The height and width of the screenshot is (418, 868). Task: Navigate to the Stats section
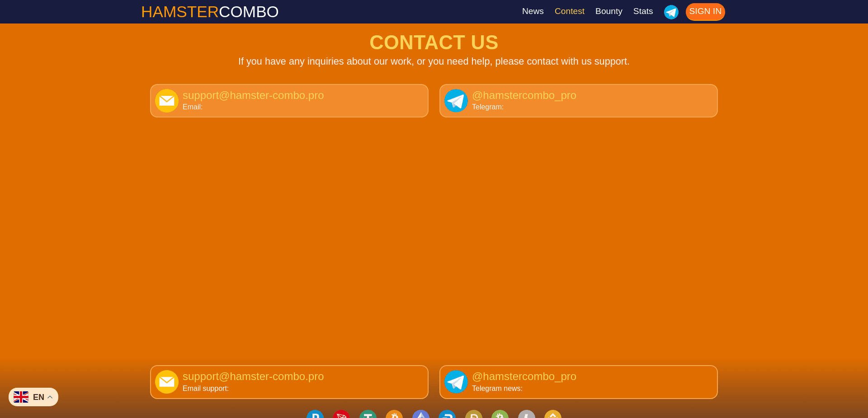pyautogui.click(x=643, y=11)
